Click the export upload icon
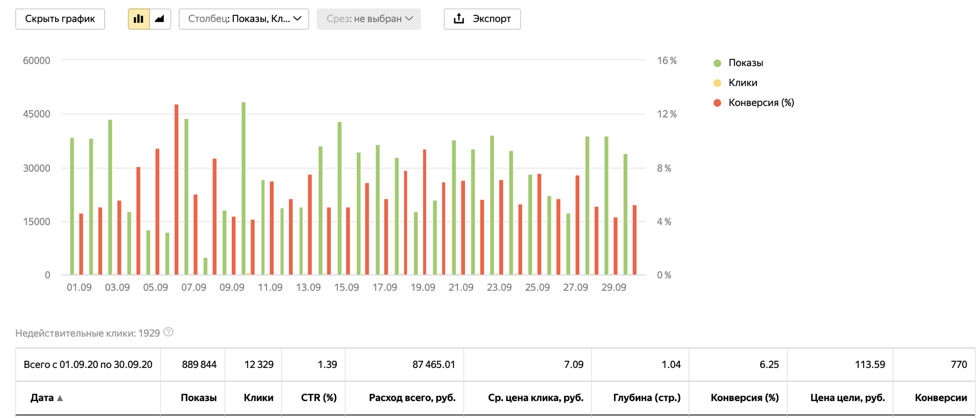This screenshot has height=418, width=980. (459, 19)
